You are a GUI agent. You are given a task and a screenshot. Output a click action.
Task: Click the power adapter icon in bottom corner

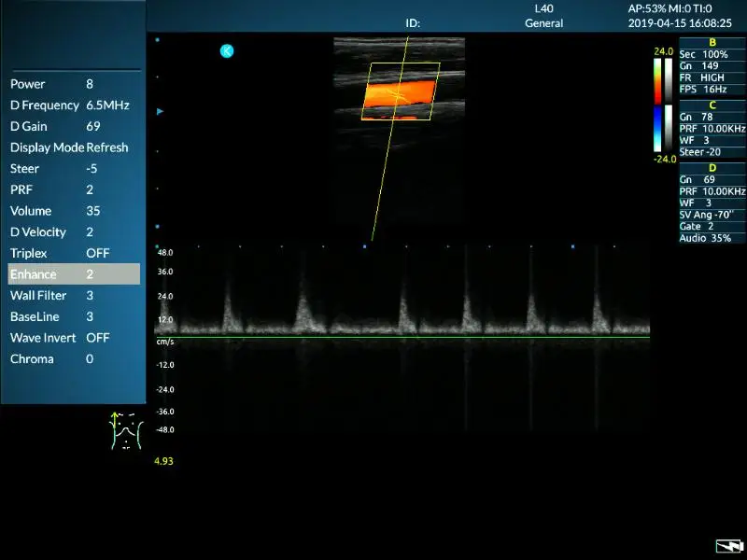point(727,546)
